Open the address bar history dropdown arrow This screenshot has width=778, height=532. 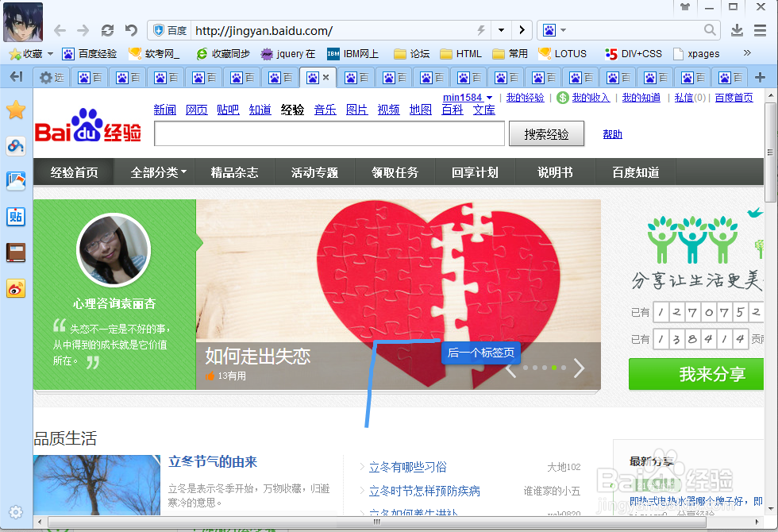pos(501,31)
